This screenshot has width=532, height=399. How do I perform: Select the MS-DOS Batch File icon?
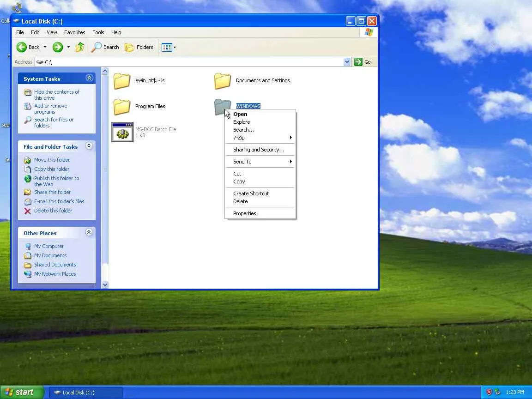[122, 132]
